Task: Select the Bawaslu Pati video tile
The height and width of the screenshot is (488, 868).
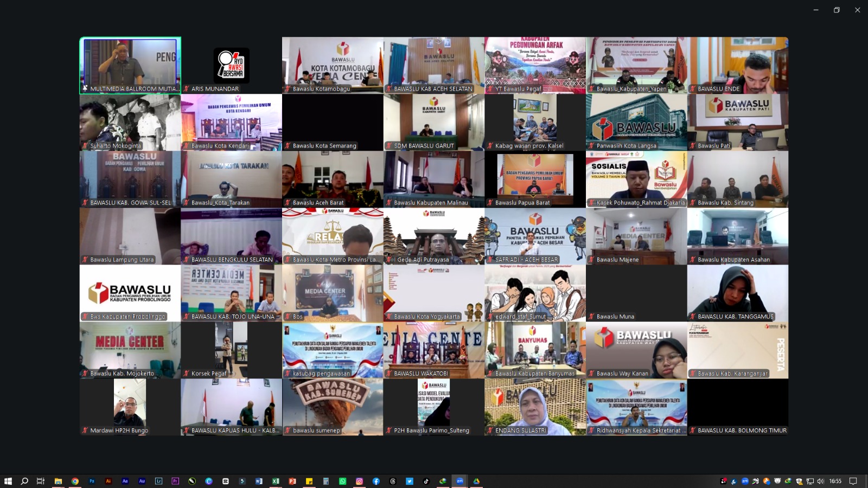Action: tap(738, 123)
